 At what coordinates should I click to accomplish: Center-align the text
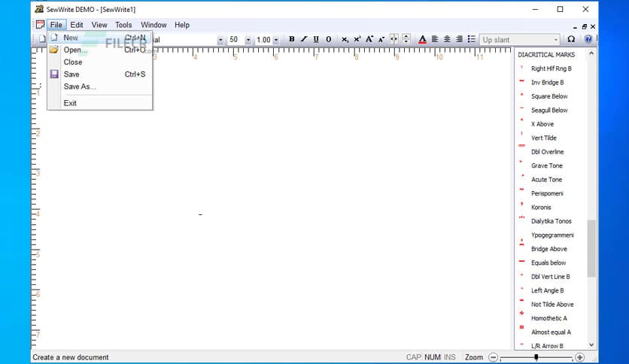[x=447, y=39]
